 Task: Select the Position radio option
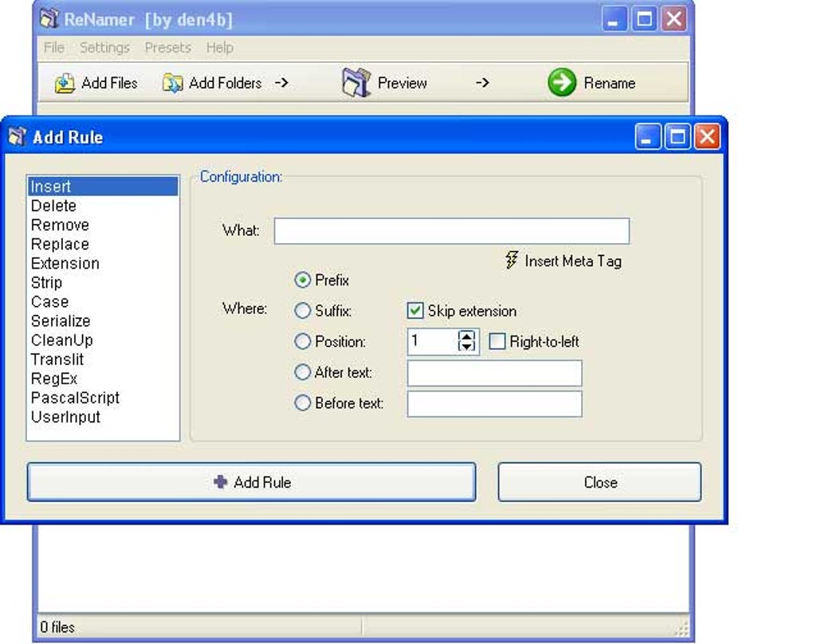(x=302, y=341)
